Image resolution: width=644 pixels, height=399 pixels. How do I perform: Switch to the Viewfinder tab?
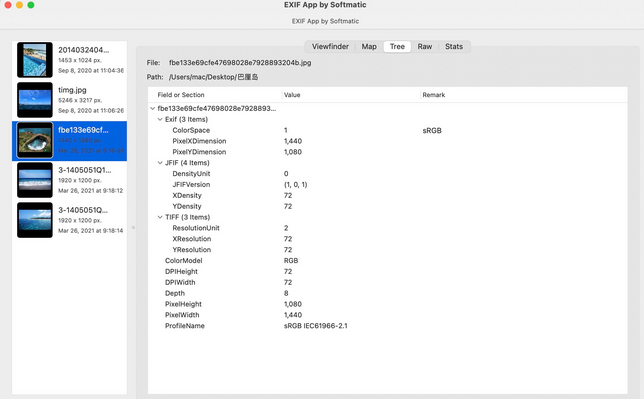[x=330, y=46]
